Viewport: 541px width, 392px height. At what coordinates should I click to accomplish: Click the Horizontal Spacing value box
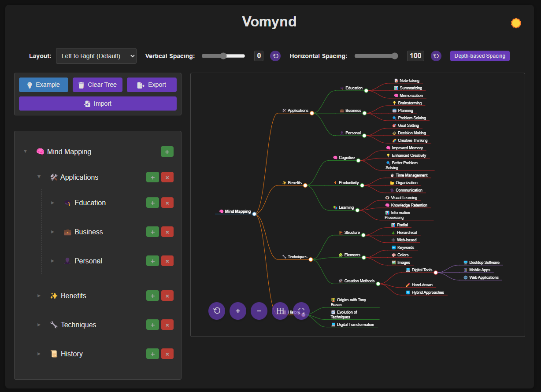[415, 56]
